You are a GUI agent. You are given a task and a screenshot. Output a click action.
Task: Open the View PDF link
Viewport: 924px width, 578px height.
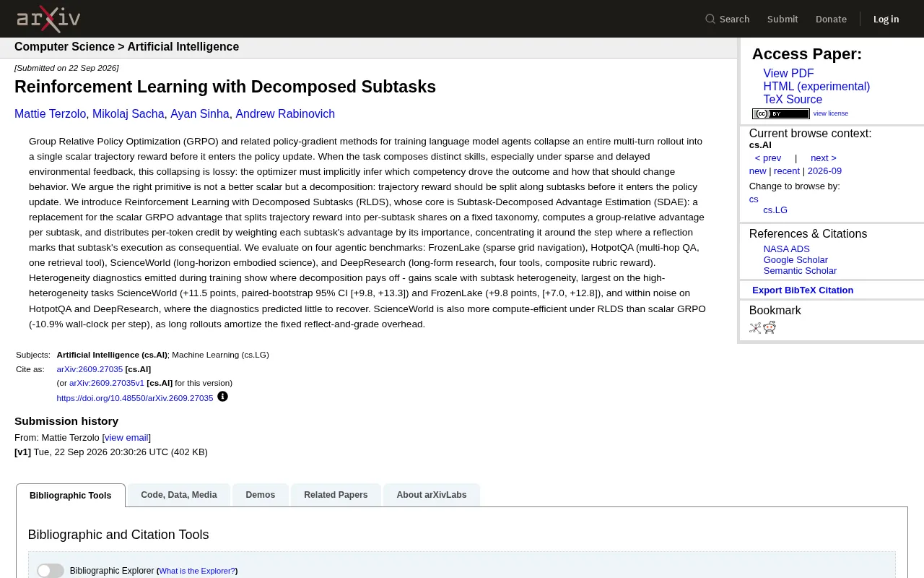(x=788, y=74)
